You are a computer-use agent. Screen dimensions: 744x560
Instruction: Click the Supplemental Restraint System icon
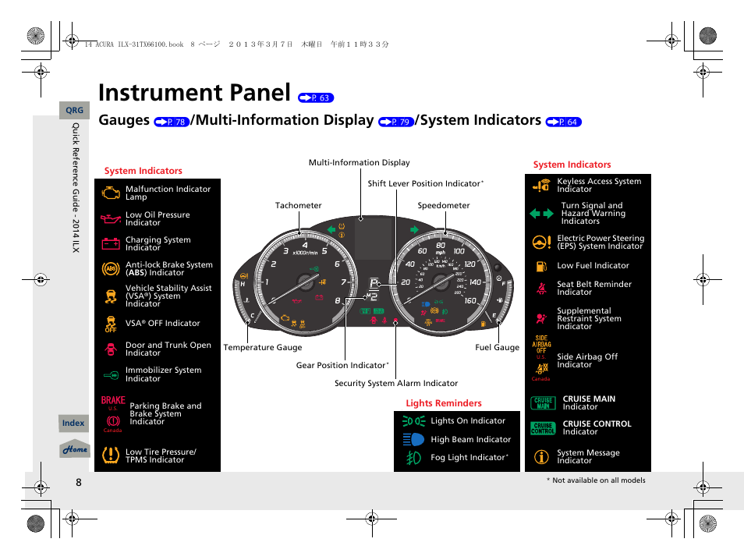pyautogui.click(x=541, y=318)
